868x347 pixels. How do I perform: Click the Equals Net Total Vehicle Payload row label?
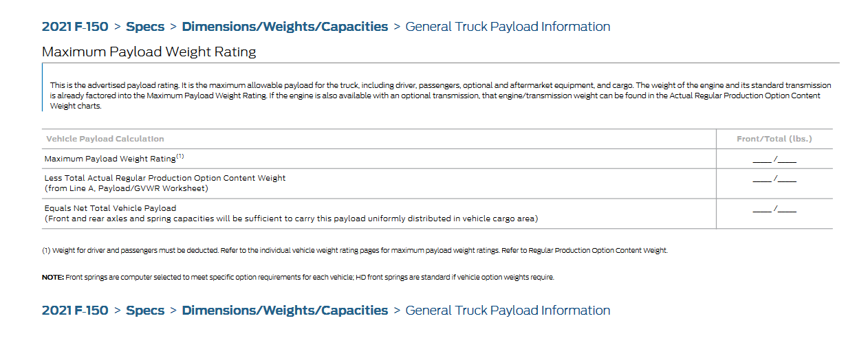pyautogui.click(x=111, y=208)
